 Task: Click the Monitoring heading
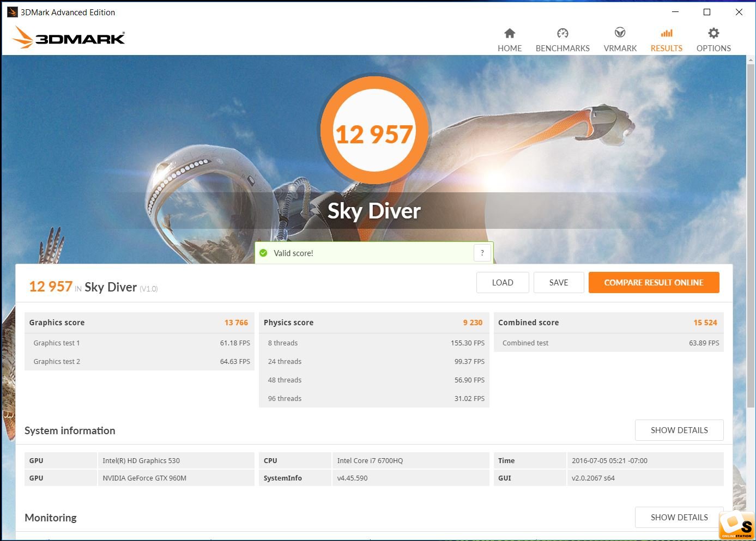[x=51, y=518]
